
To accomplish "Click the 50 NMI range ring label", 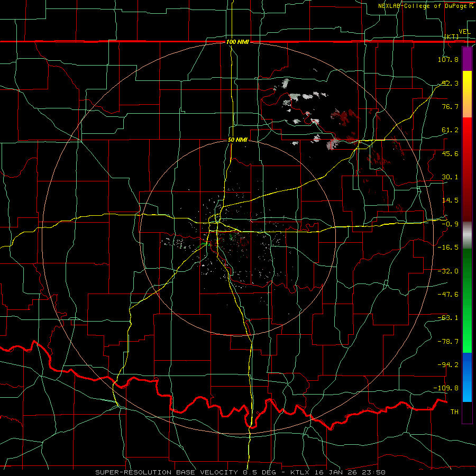I will tap(237, 140).
